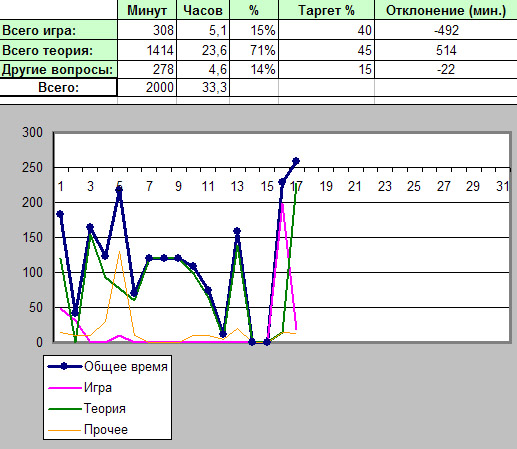Screen dimensions: 517x449
Task: Select the 14% percentage cell
Action: (x=254, y=69)
